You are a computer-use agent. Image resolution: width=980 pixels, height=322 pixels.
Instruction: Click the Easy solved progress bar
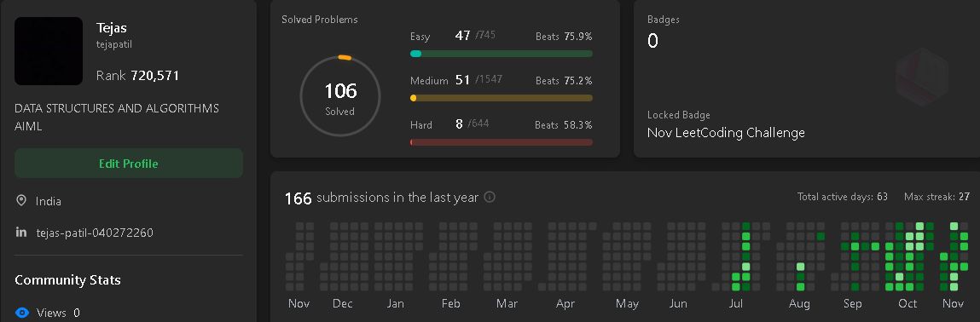(x=502, y=54)
